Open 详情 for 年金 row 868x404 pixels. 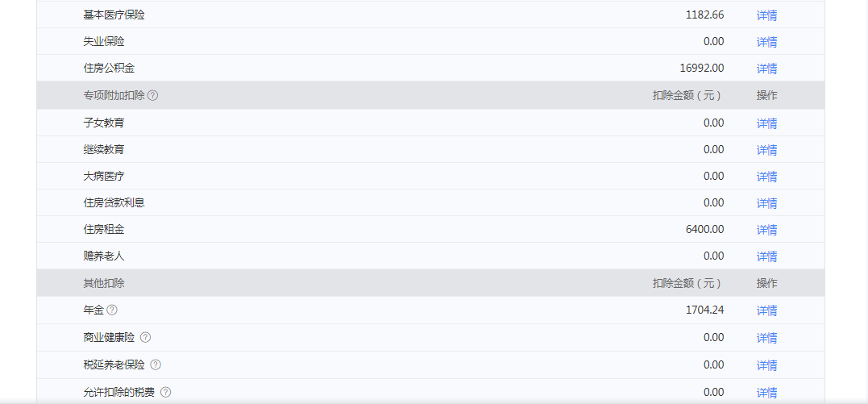click(x=766, y=310)
